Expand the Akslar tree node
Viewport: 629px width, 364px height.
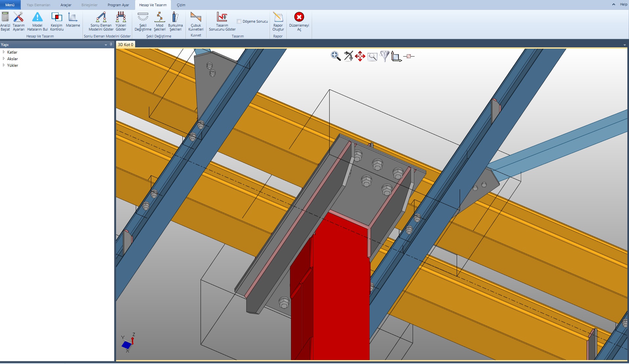pyautogui.click(x=4, y=59)
